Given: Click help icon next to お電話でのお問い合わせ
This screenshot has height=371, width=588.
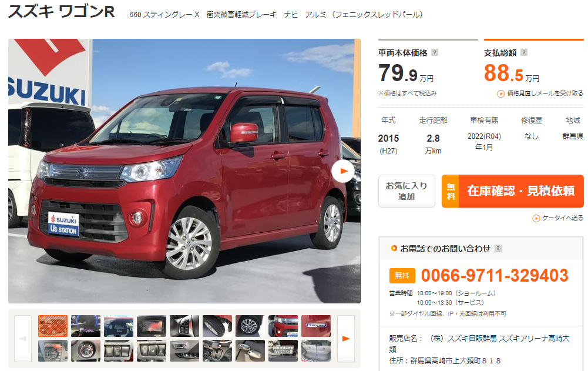Looking at the screenshot, I should (498, 248).
